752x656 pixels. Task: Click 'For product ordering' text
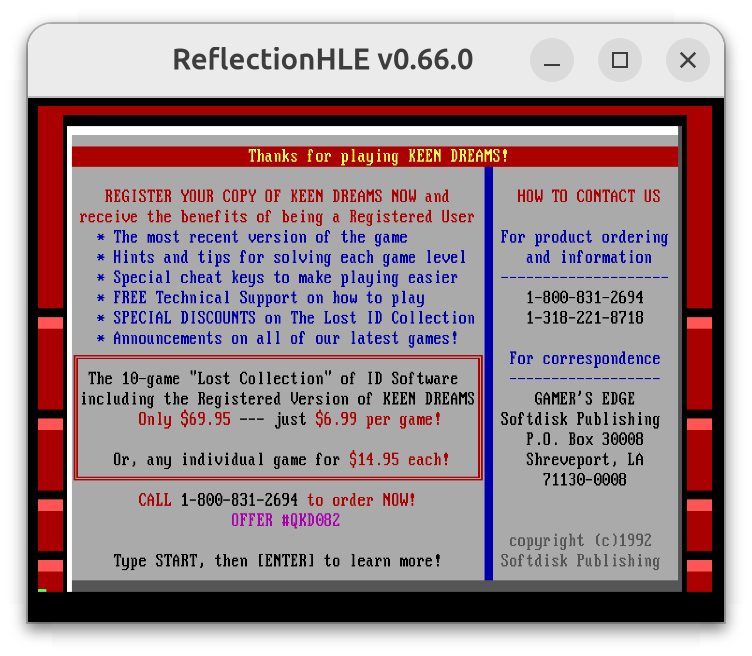point(584,237)
